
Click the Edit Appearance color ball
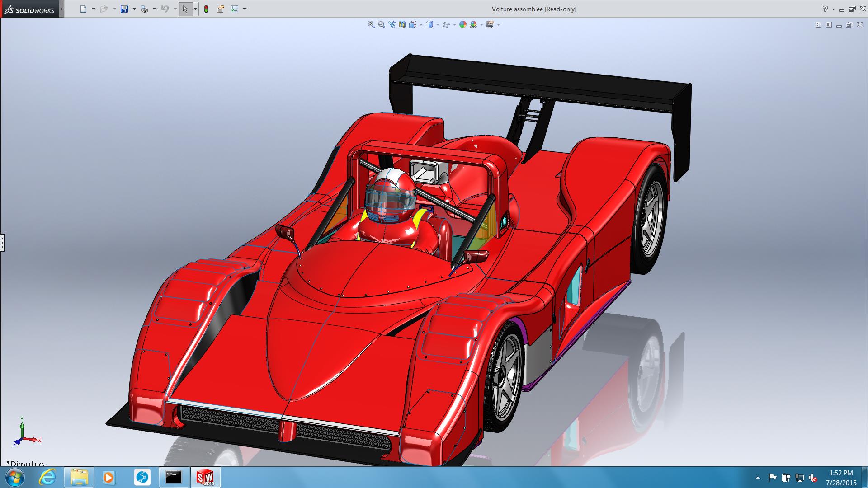pos(462,25)
